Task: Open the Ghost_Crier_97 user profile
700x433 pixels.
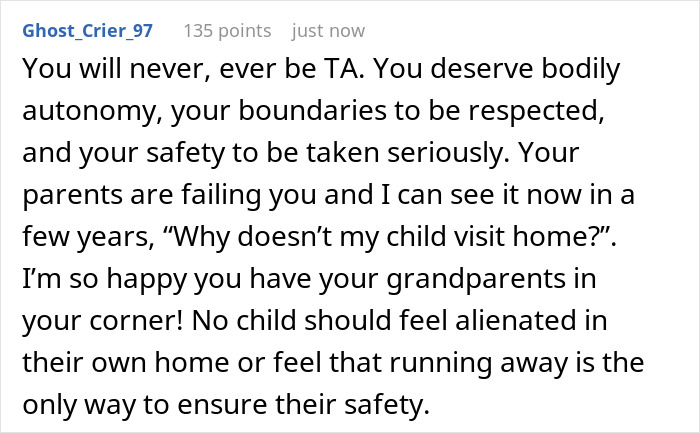Action: 86,31
